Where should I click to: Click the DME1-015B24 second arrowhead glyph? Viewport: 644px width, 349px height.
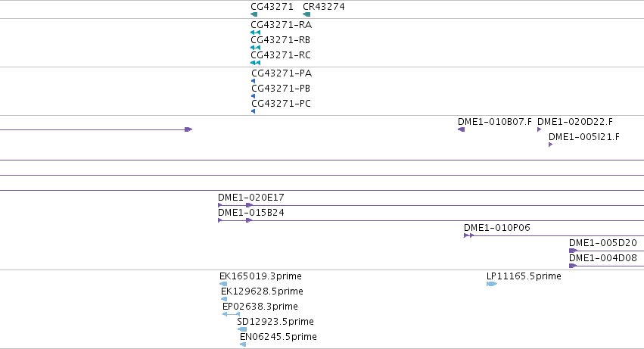pos(249,220)
